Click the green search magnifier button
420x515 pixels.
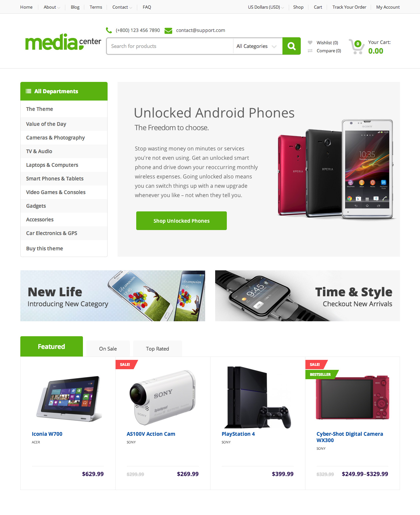pos(291,46)
